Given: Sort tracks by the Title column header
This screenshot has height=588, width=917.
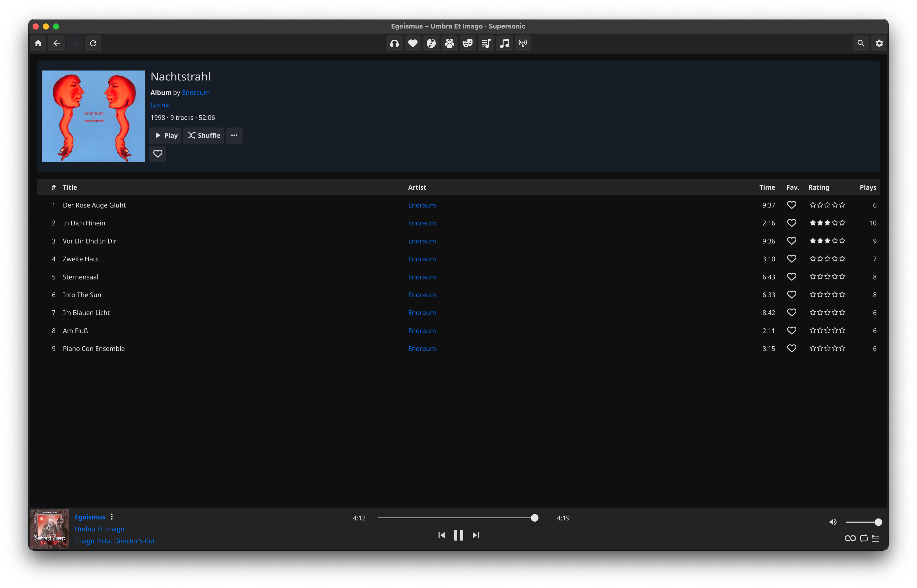Looking at the screenshot, I should click(x=70, y=187).
